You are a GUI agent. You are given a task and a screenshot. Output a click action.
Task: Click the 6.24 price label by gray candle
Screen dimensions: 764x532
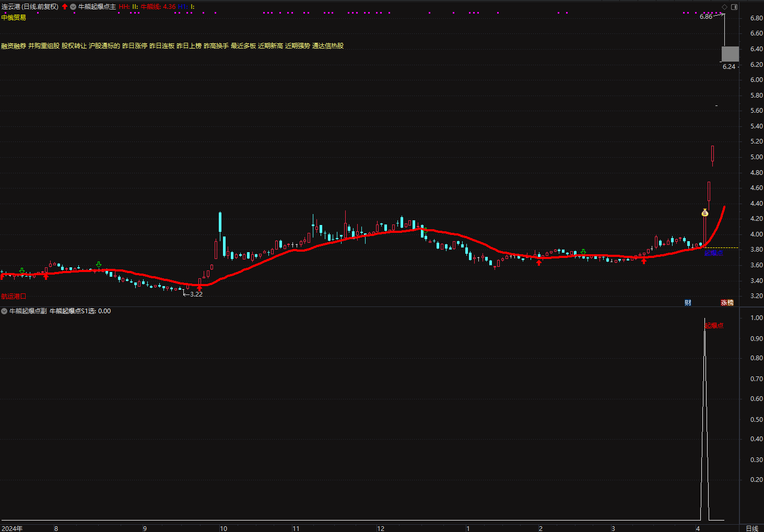tap(729, 67)
